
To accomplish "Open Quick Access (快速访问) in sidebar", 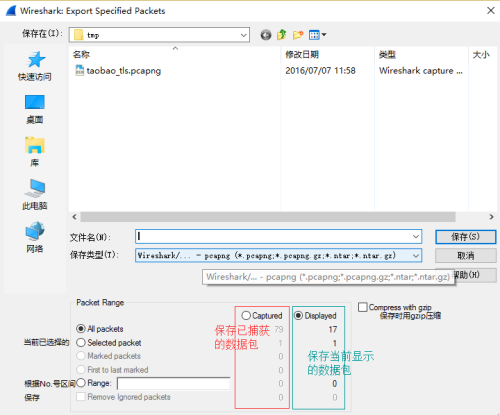I will 35,66.
